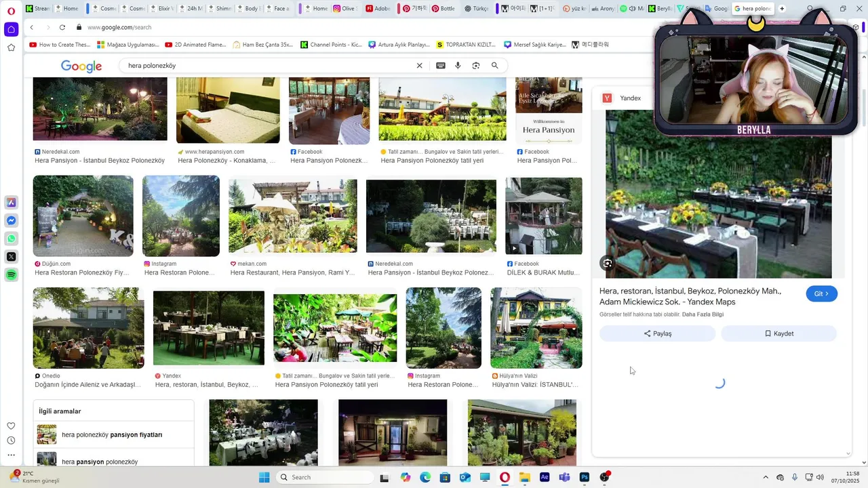Open Microsoft Teams from the taskbar
Viewport: 868px width, 488px height.
coord(564,477)
